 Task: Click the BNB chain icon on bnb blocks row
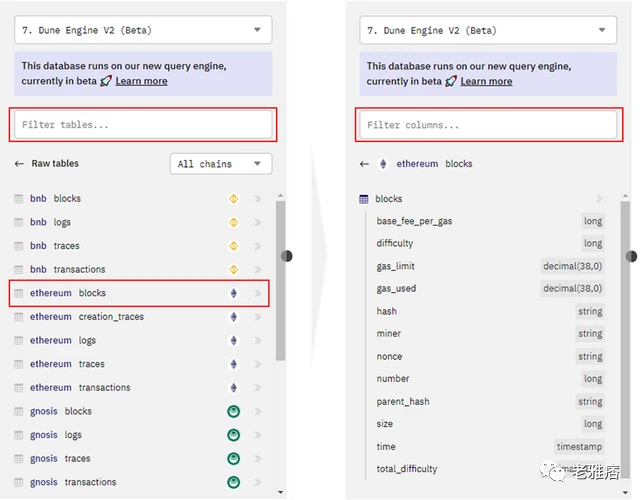point(233,199)
